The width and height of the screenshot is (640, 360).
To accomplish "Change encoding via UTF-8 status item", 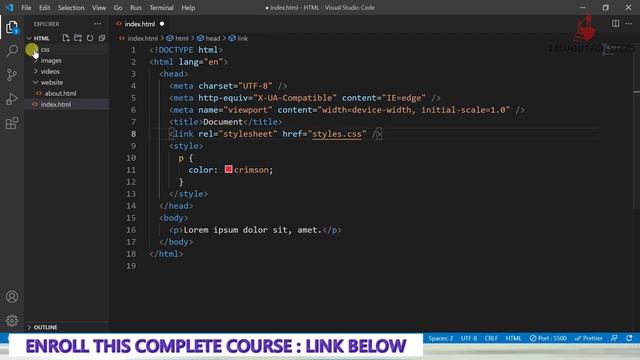I will click(x=469, y=338).
